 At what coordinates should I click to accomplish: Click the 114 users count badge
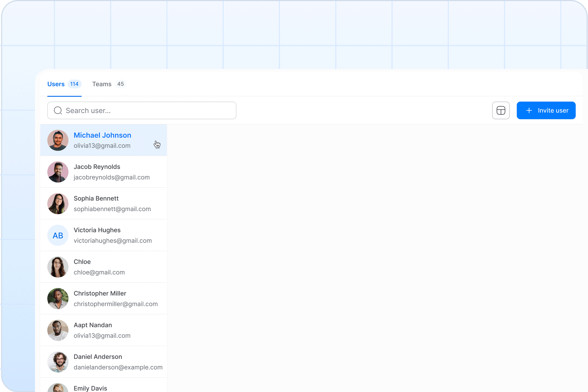coord(74,84)
